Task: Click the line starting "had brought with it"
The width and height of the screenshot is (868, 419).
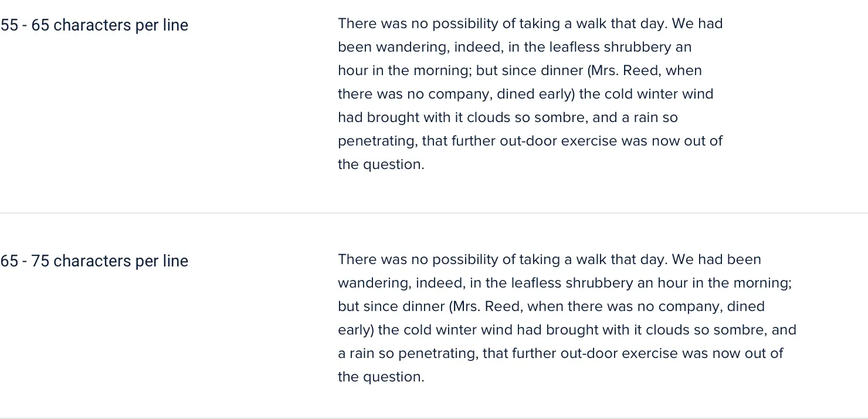Action: pyautogui.click(x=508, y=118)
